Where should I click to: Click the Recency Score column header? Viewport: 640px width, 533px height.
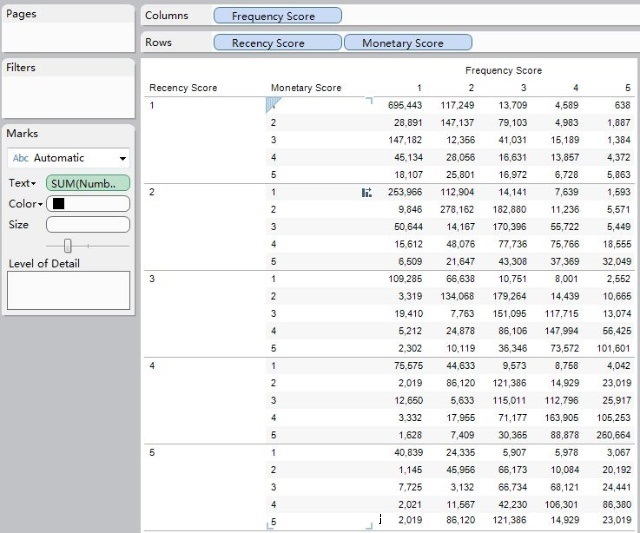point(183,88)
